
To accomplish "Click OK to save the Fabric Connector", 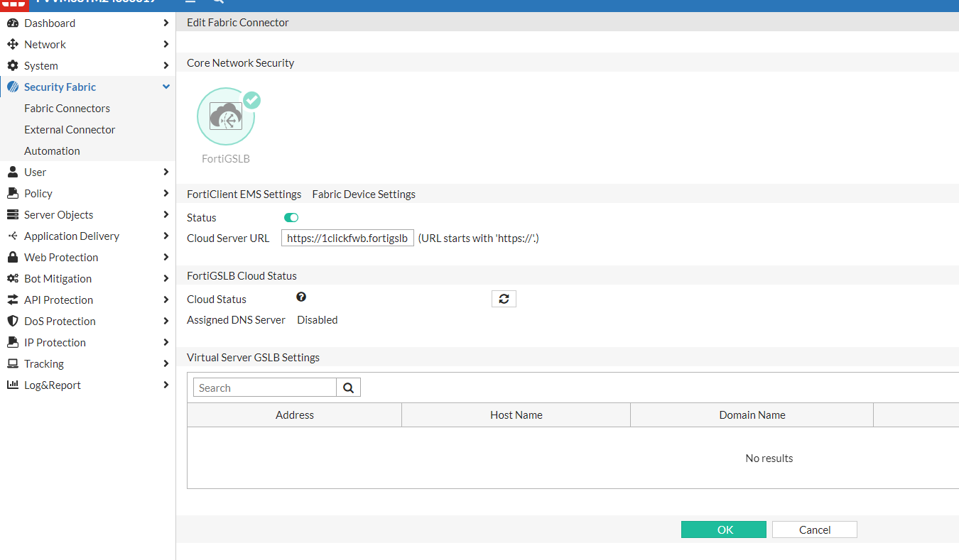I will point(724,529).
